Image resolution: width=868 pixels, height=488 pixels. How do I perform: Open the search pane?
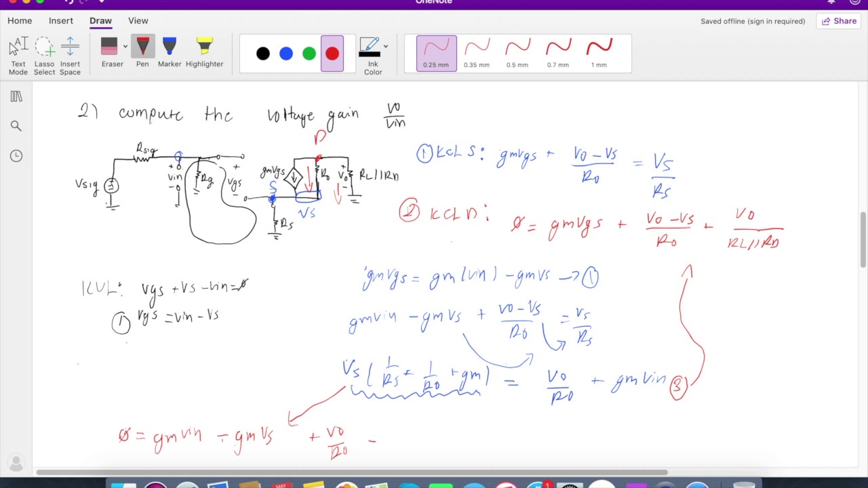(x=16, y=126)
